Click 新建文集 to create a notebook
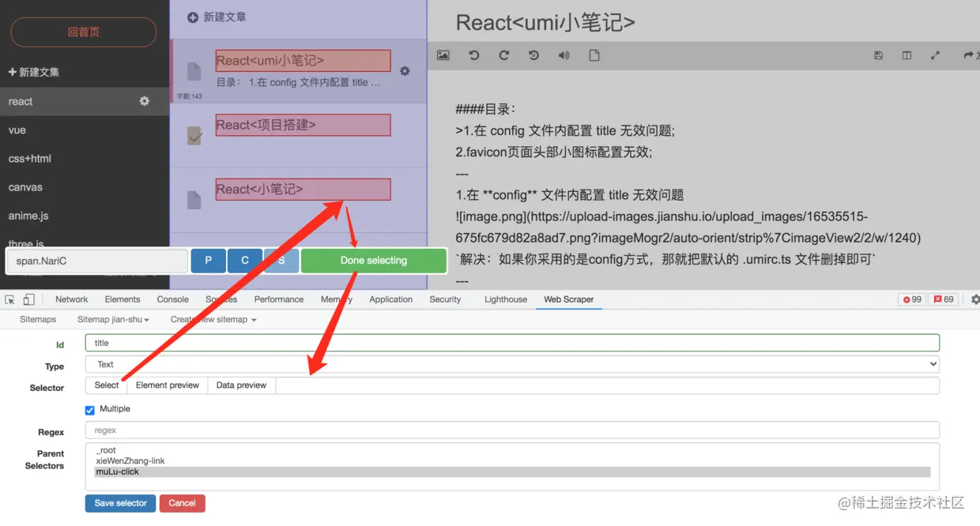This screenshot has width=980, height=526. point(34,72)
